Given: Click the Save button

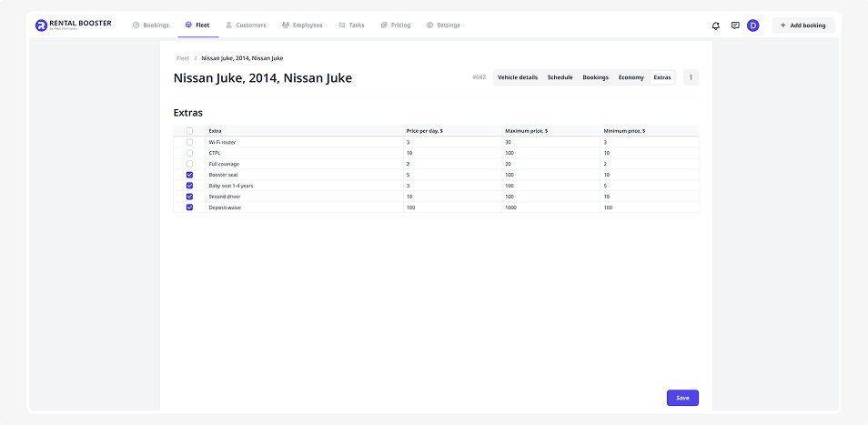Looking at the screenshot, I should coord(682,398).
